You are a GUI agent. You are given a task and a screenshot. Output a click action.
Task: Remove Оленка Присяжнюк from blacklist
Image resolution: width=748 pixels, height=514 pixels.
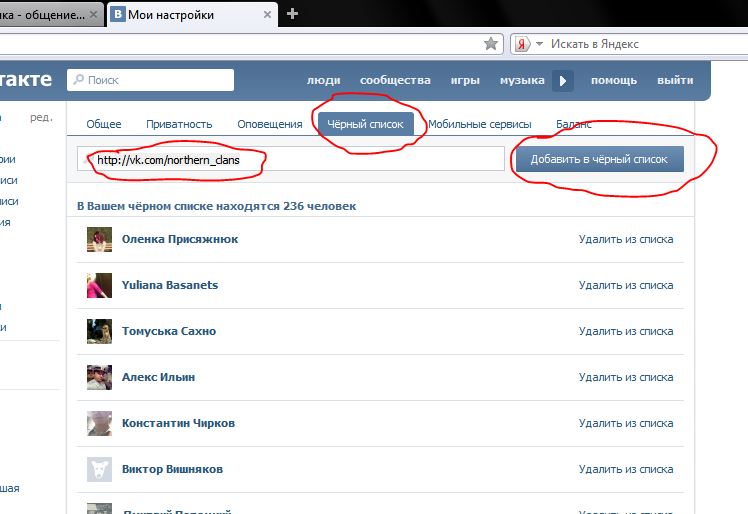(x=626, y=239)
